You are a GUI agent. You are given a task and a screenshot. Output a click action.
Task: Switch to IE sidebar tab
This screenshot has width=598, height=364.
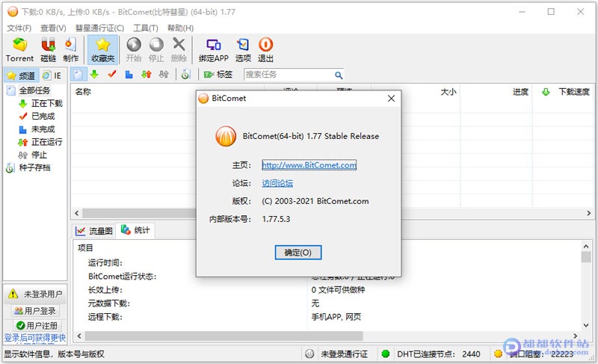pos(52,75)
